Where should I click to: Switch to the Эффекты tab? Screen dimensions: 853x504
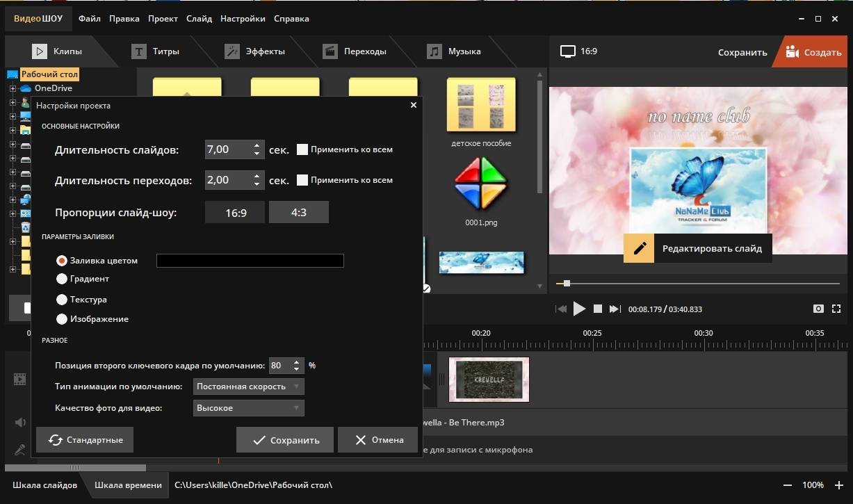pyautogui.click(x=254, y=51)
